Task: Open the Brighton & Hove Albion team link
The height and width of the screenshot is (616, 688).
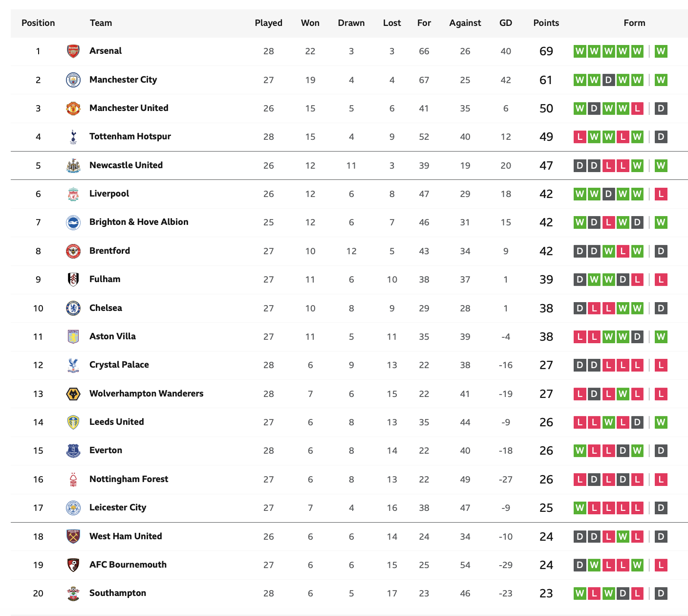Action: pyautogui.click(x=139, y=222)
